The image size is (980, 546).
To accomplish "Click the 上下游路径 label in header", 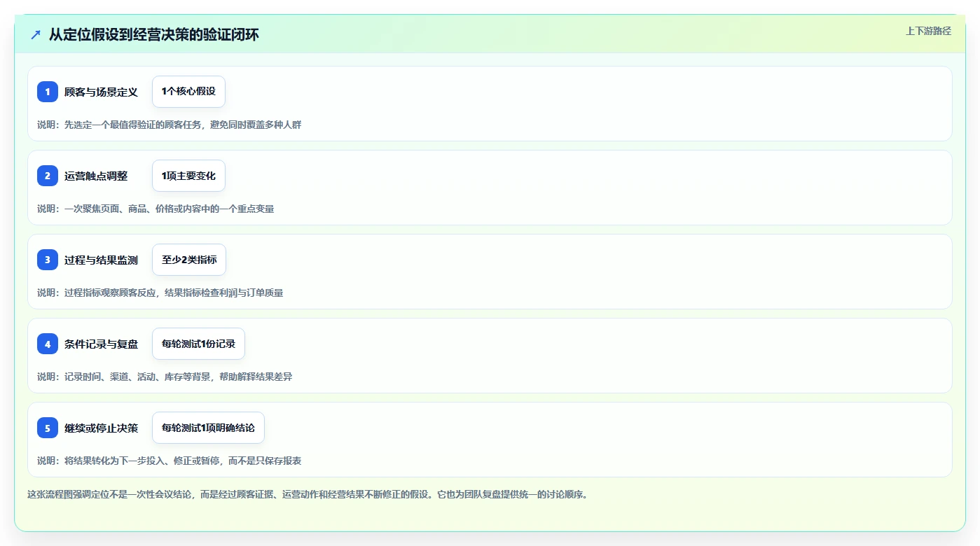I will coord(928,31).
